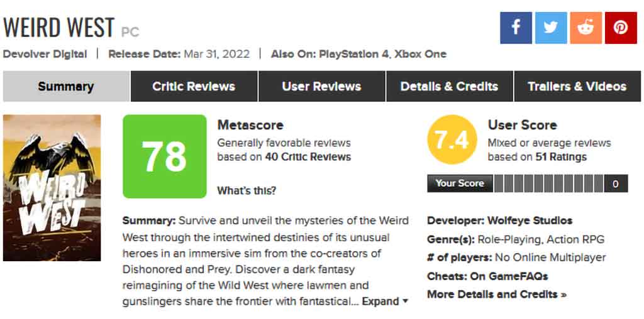This screenshot has width=644, height=319.
Task: Open the 51 Ratings link
Action: [x=561, y=157]
